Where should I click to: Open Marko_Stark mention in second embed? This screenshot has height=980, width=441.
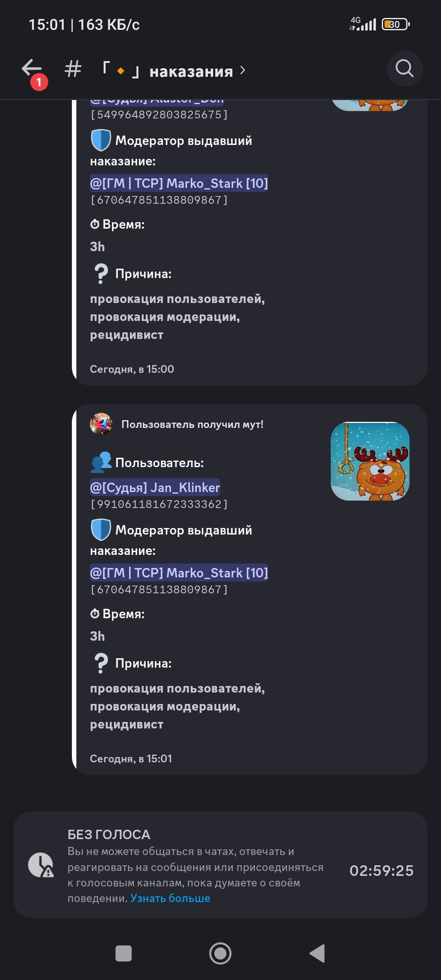(x=179, y=572)
